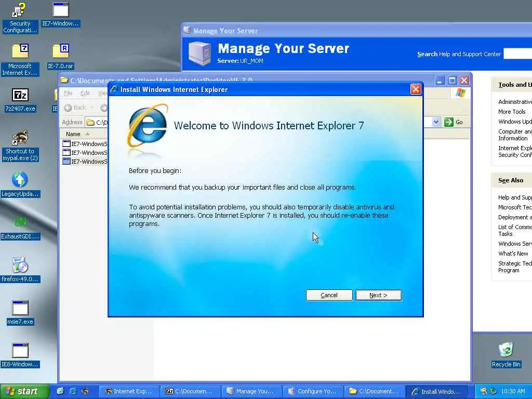Click the first Quick Launch icon
The height and width of the screenshot is (399, 532).
pyautogui.click(x=60, y=391)
